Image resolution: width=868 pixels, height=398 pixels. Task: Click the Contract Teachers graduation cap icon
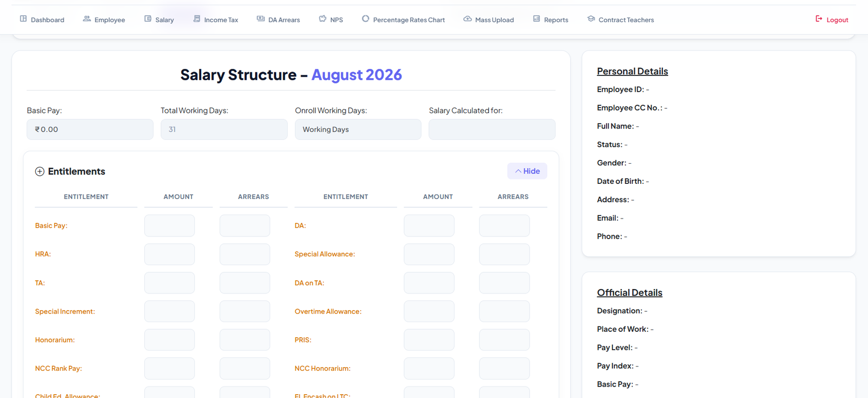591,19
